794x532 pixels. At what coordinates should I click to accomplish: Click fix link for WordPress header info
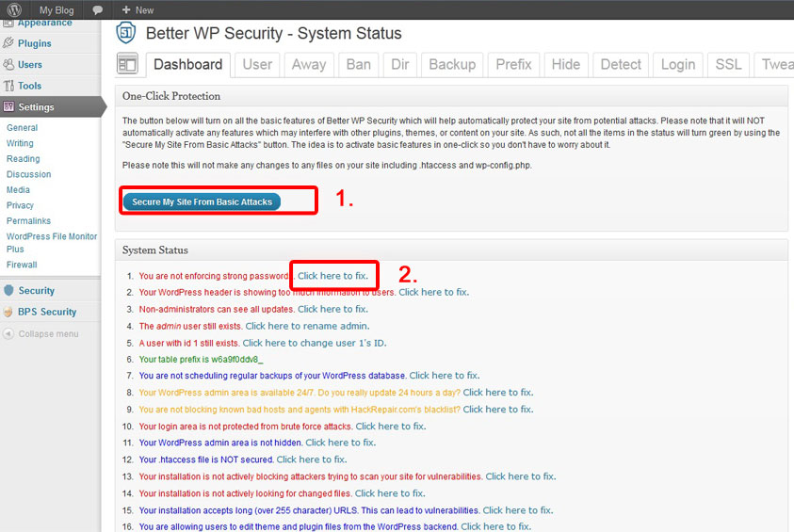coord(434,292)
